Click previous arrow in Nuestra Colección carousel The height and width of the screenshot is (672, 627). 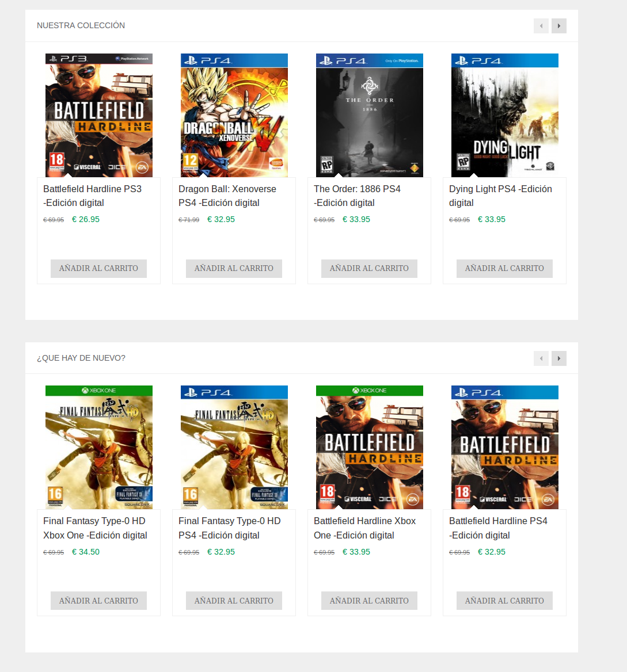click(x=541, y=26)
